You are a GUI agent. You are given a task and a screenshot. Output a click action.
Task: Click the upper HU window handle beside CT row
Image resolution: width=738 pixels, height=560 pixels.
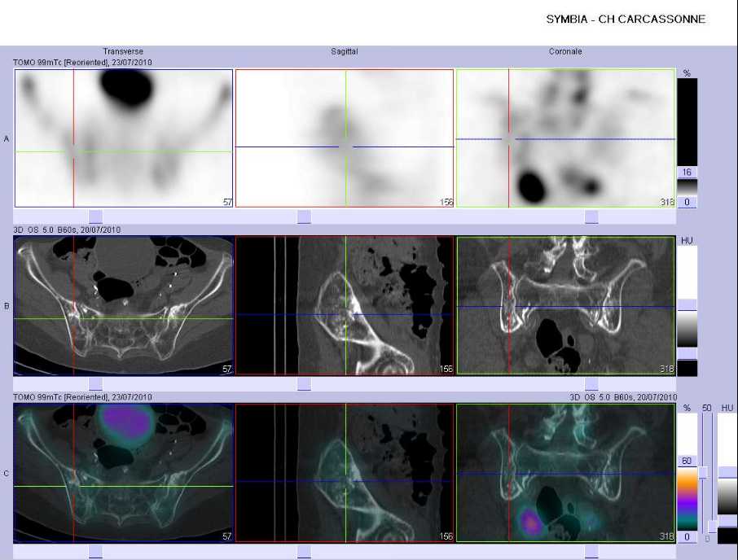coord(687,304)
